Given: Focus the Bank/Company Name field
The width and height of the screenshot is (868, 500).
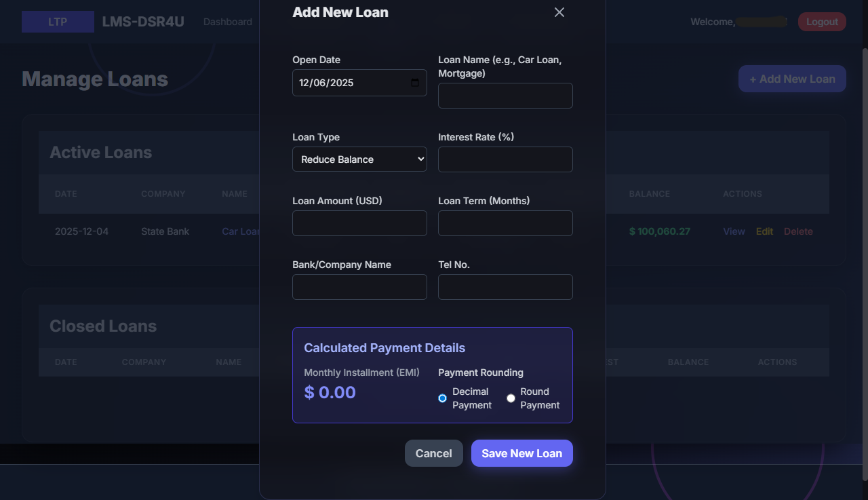Looking at the screenshot, I should click(359, 286).
